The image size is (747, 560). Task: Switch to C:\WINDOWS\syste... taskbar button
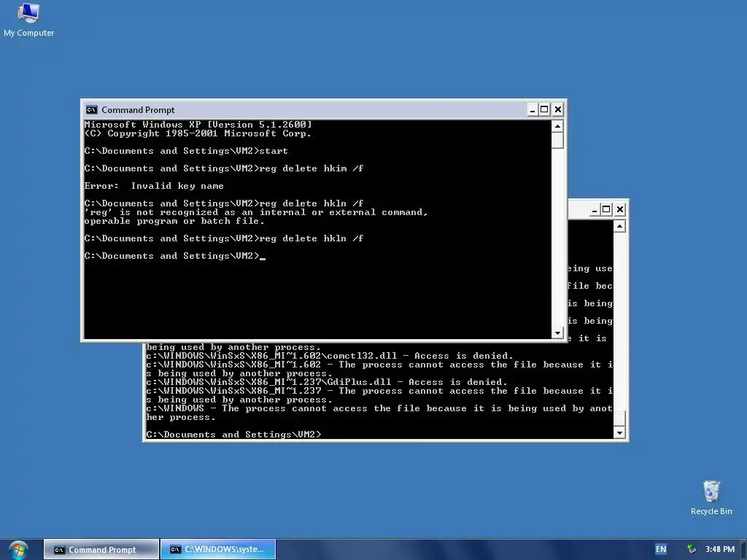[218, 550]
